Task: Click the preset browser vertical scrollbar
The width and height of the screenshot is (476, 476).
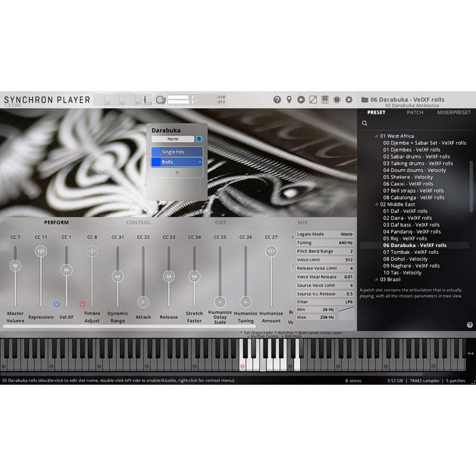Action: point(471,187)
